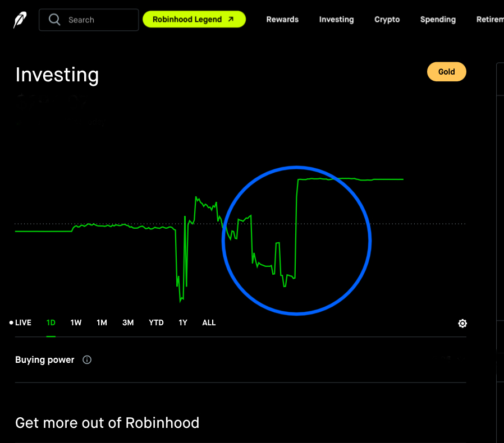The width and height of the screenshot is (504, 443).
Task: Select the 1M chart range
Action: tap(102, 322)
